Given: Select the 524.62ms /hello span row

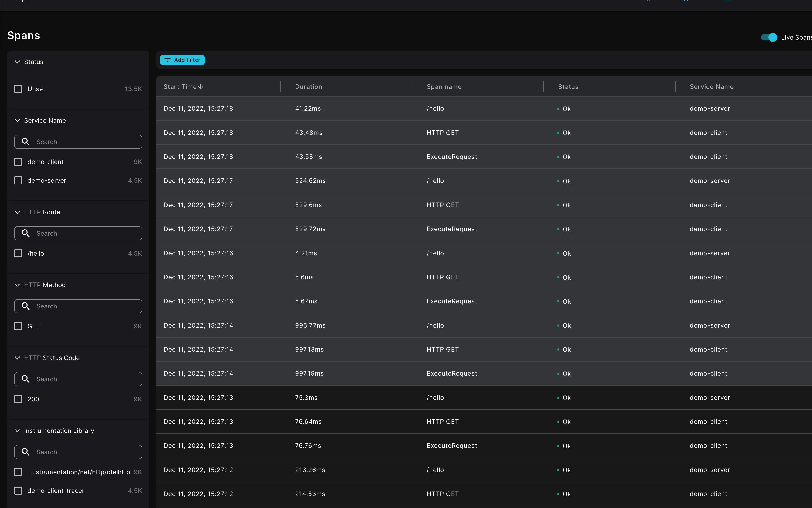Looking at the screenshot, I should tap(484, 181).
